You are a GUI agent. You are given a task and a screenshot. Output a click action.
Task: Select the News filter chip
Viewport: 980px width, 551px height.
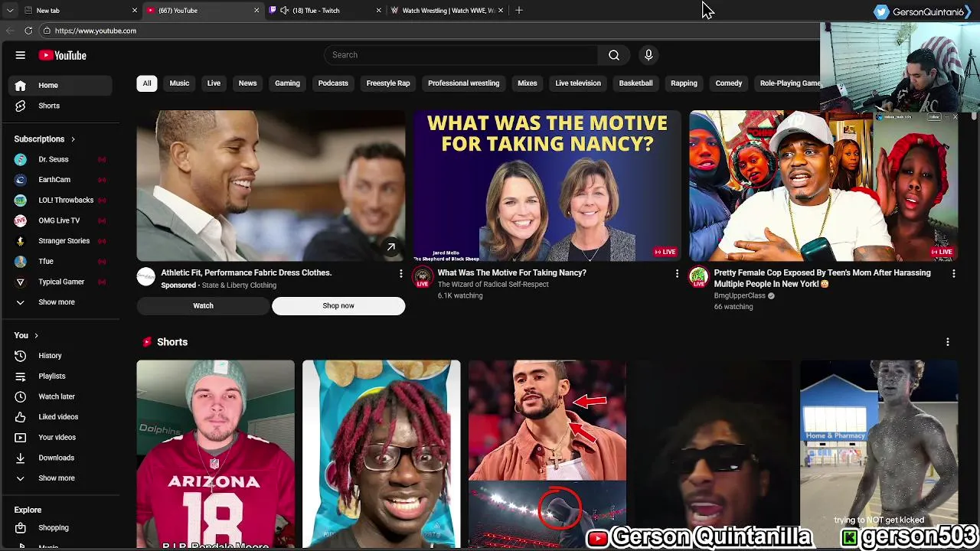247,83
